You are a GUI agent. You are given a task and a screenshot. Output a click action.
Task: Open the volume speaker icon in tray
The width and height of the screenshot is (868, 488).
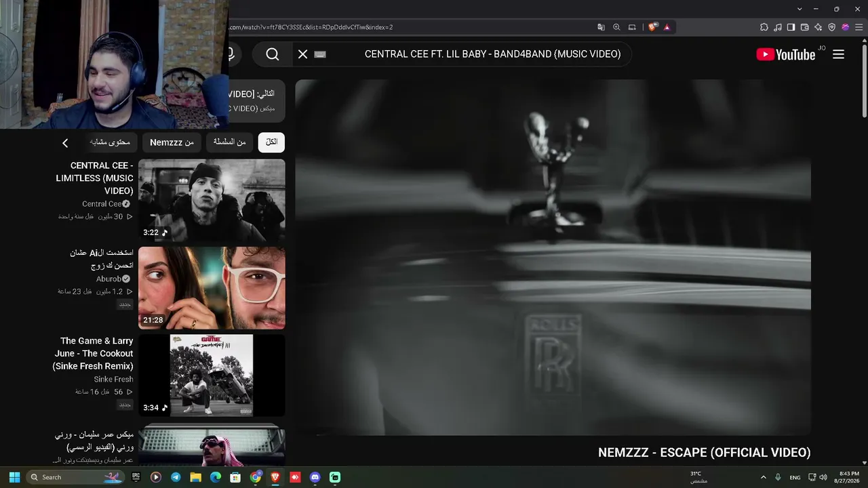click(823, 477)
